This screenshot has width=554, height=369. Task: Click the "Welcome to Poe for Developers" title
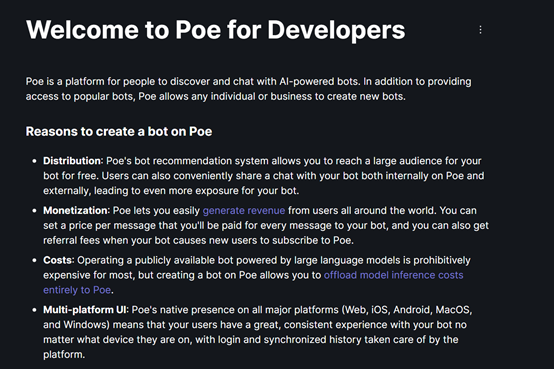pyautogui.click(x=216, y=30)
